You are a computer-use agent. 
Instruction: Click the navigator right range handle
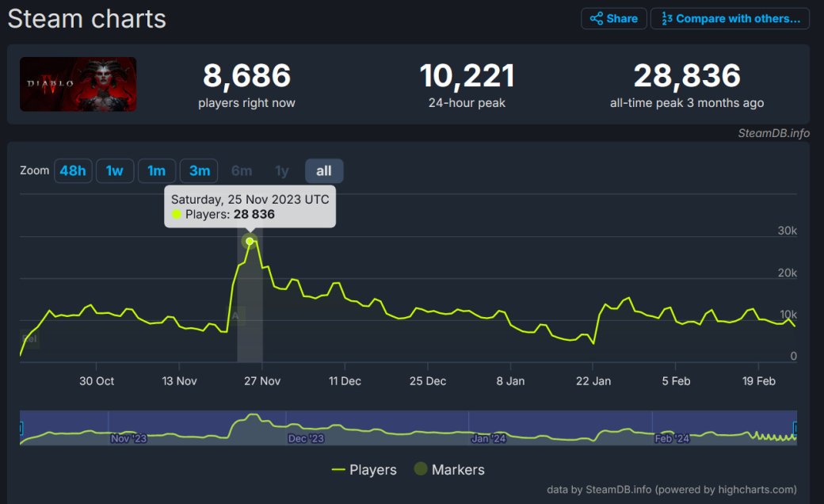coord(795,428)
